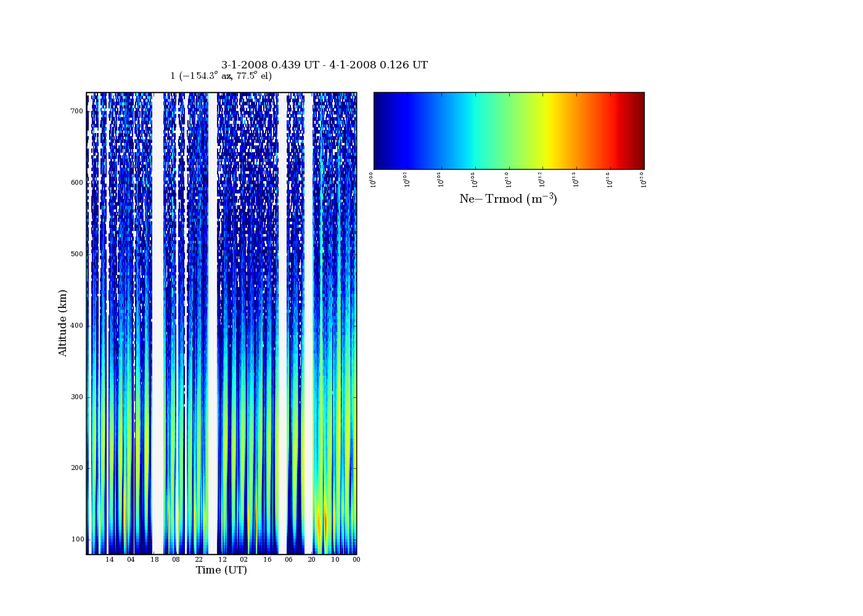Click the '14' time tick label
This screenshot has height=616, width=863.
tap(109, 559)
